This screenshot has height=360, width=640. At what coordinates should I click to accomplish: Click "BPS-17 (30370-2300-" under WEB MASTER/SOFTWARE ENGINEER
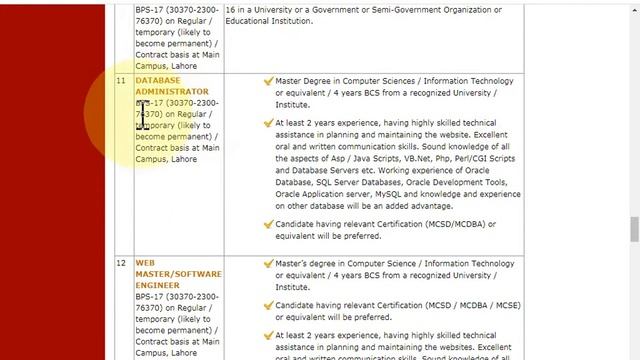tap(177, 297)
